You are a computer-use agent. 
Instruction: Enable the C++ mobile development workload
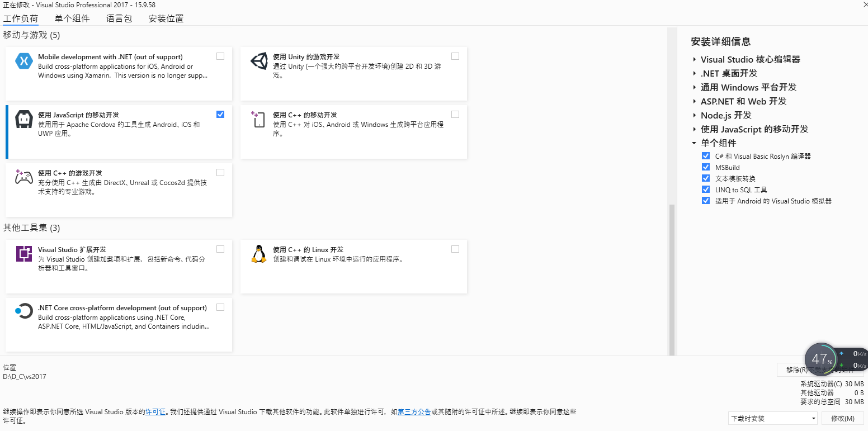tap(455, 114)
